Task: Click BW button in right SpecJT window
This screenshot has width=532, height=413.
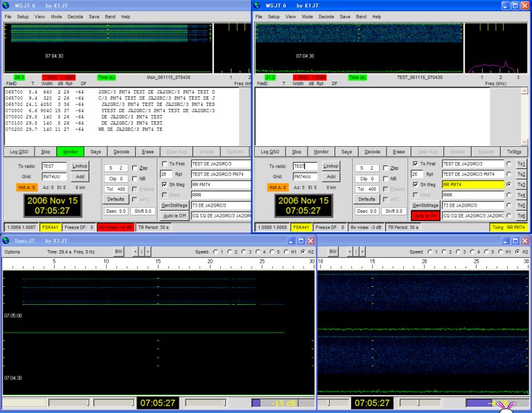Action: [332, 252]
